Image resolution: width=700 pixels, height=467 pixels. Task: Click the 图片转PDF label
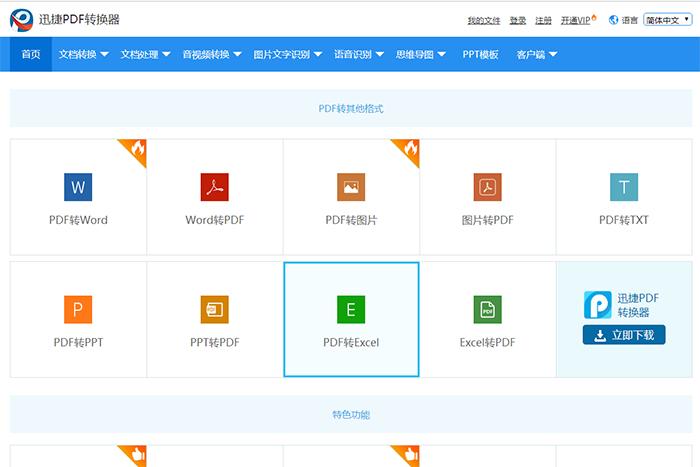(x=488, y=220)
